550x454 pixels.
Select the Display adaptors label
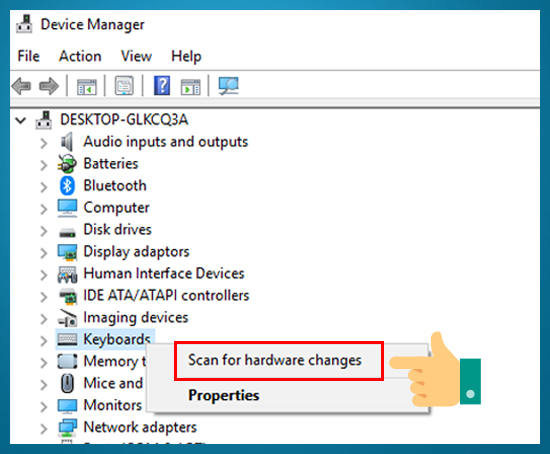[x=136, y=252]
